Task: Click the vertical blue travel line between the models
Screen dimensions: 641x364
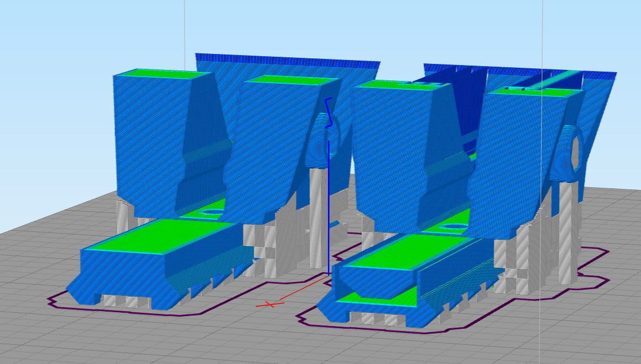Action: click(328, 208)
